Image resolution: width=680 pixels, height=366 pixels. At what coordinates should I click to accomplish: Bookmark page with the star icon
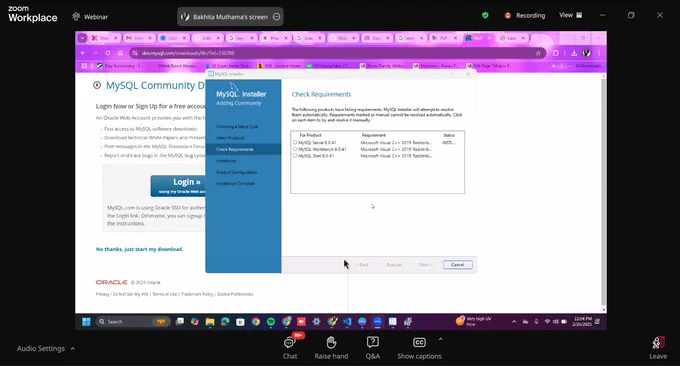tap(538, 53)
